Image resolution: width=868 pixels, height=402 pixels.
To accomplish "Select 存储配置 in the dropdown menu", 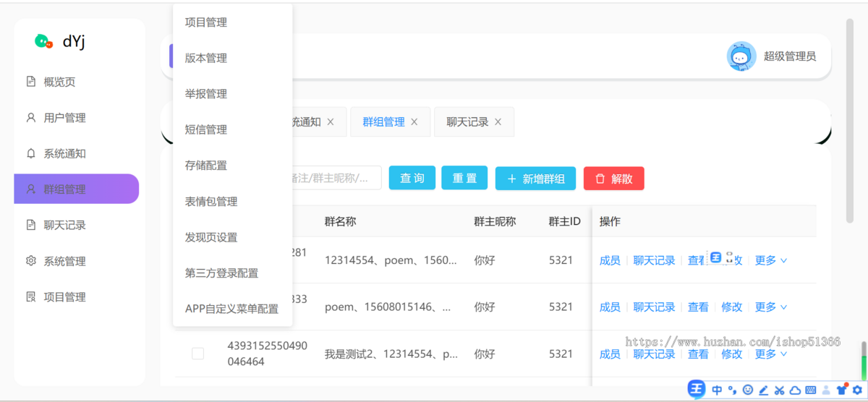I will 233,166.
